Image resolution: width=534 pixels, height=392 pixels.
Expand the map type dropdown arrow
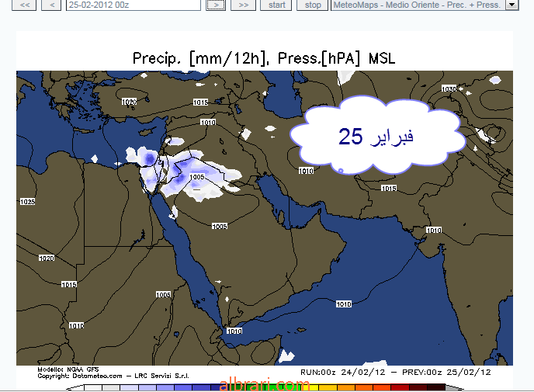point(511,5)
